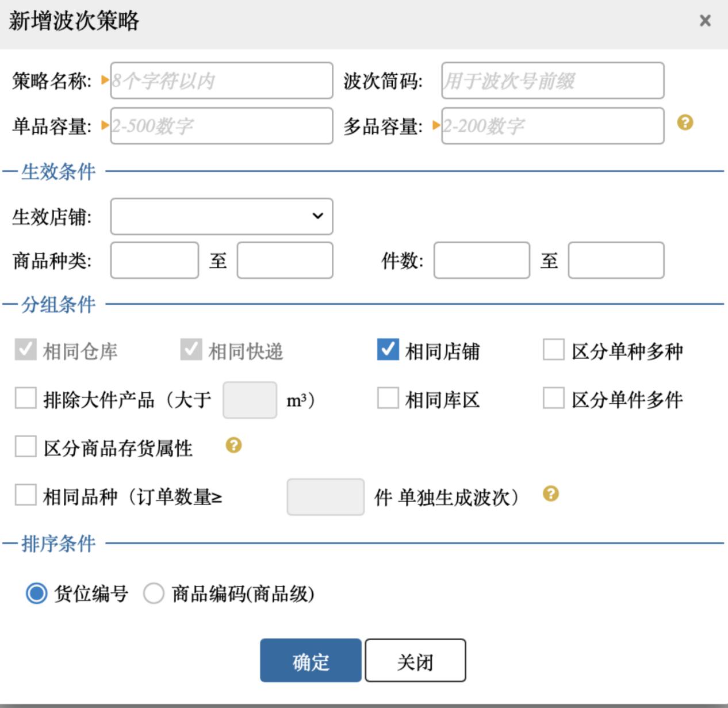
Task: Open the help tip beside 多品容量 field
Action: 685,123
